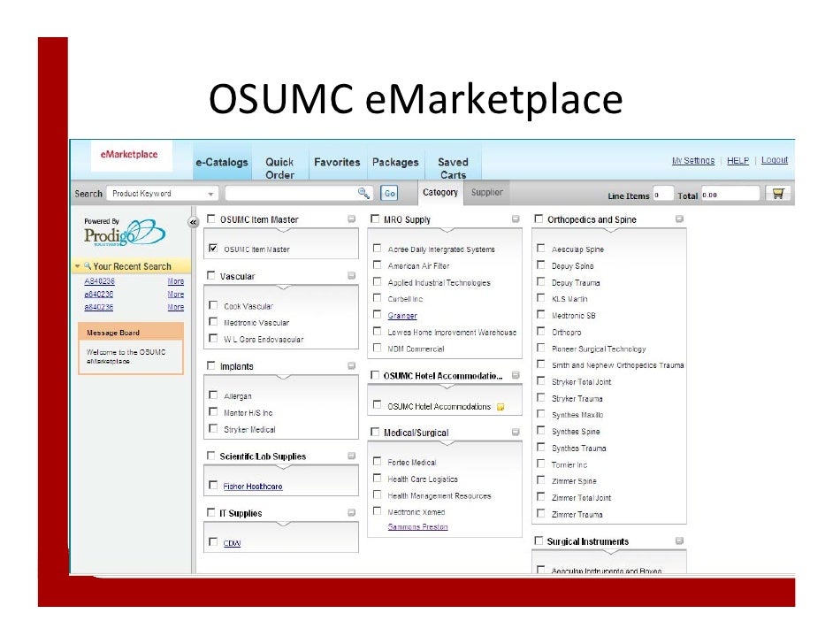Open the e-Catalogs tab
Screen dimensions: 833x644
click(x=222, y=162)
